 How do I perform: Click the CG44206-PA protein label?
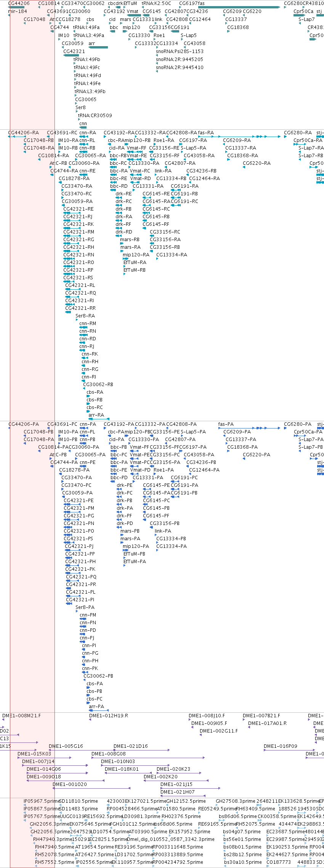click(24, 424)
